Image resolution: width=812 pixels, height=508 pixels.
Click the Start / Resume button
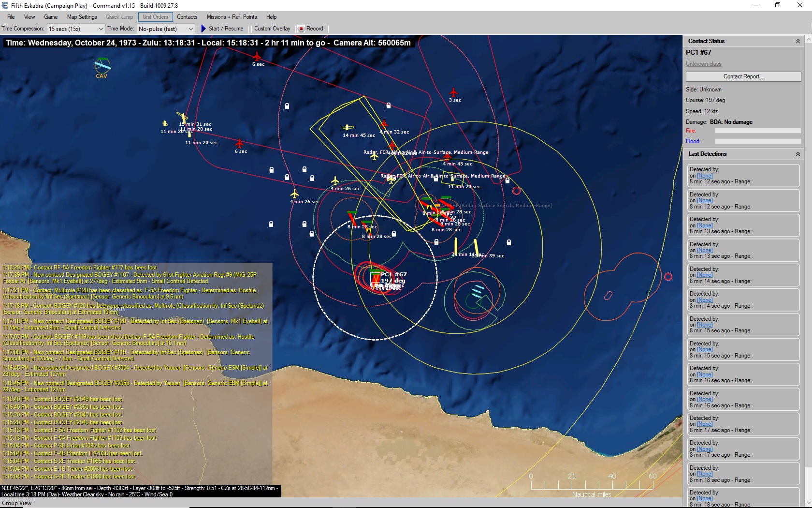222,29
